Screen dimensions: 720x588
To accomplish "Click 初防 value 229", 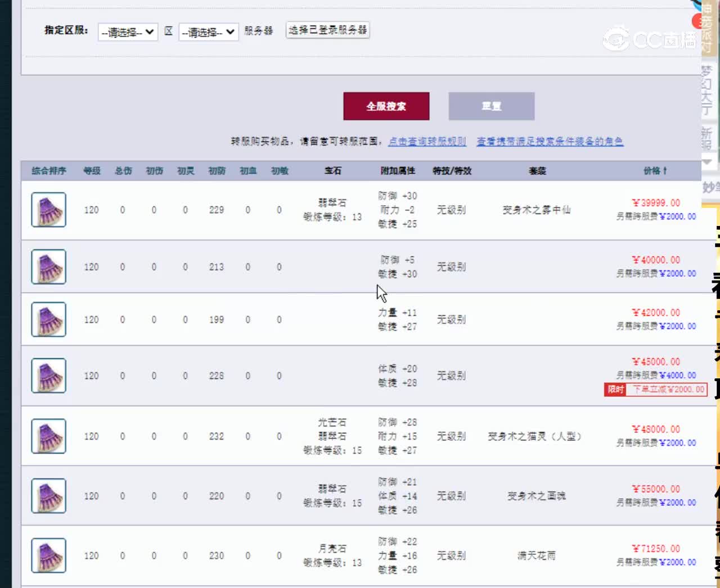I will (217, 210).
